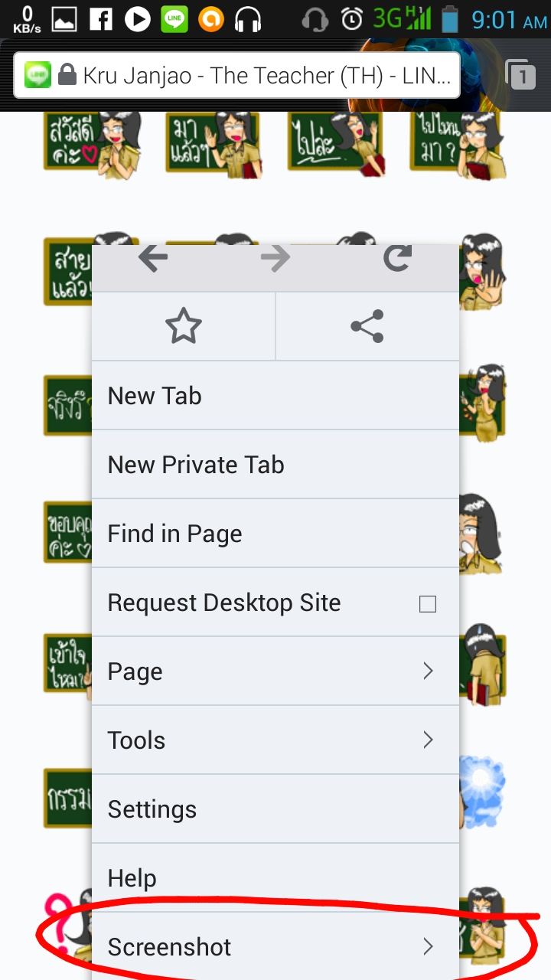
Task: Open the share icon
Action: coord(367,327)
